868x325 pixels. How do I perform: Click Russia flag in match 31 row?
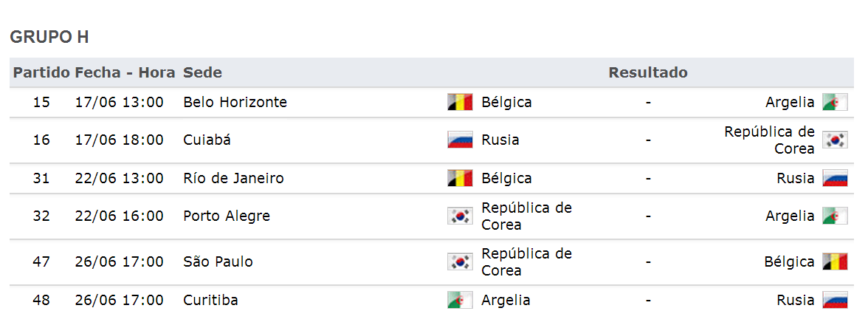[835, 178]
